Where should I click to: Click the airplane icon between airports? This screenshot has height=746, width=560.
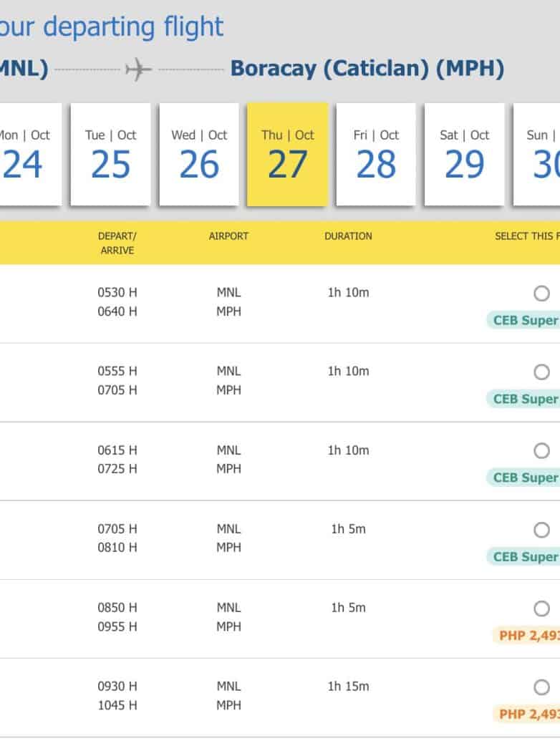[x=139, y=69]
